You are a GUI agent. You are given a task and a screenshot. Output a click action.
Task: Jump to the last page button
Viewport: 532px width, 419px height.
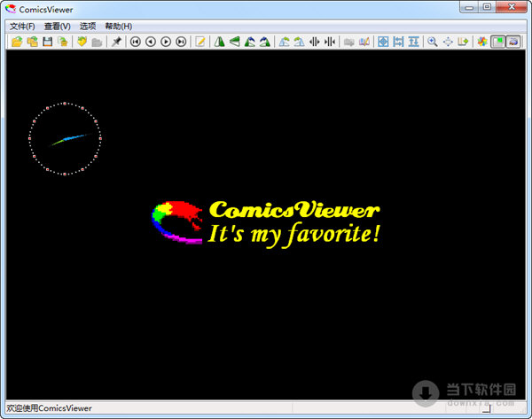(181, 42)
